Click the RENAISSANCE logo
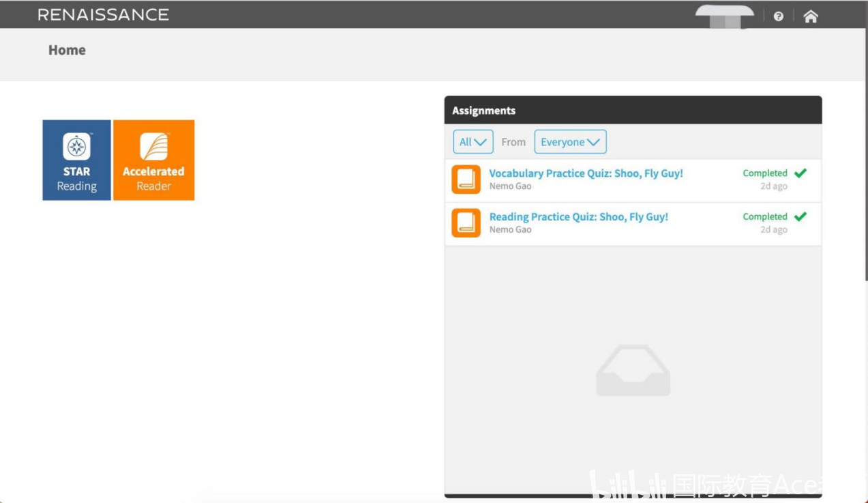868x503 pixels. click(103, 14)
